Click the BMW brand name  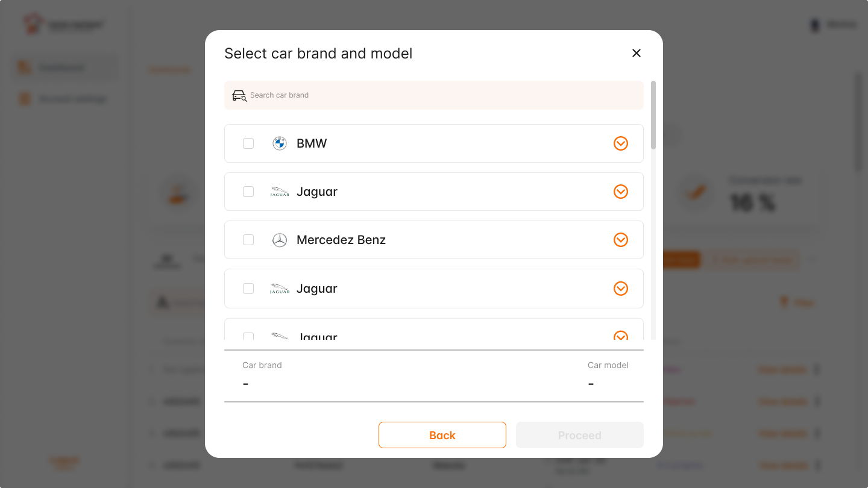click(x=312, y=143)
